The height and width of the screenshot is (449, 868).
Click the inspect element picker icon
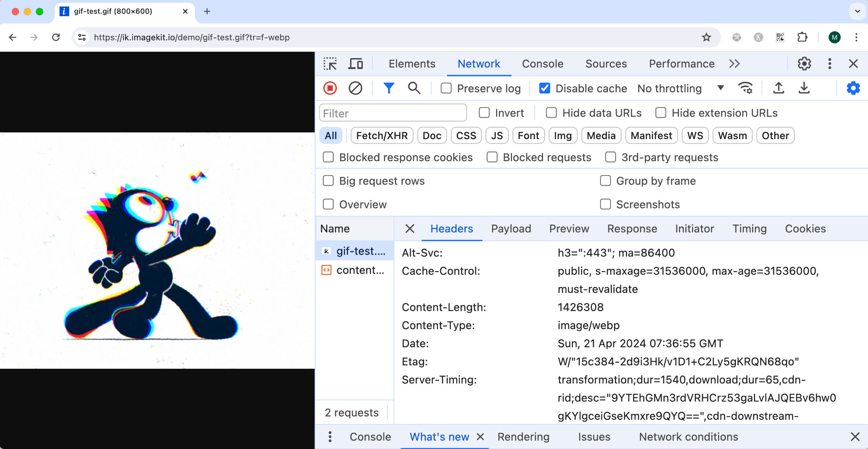coord(330,64)
